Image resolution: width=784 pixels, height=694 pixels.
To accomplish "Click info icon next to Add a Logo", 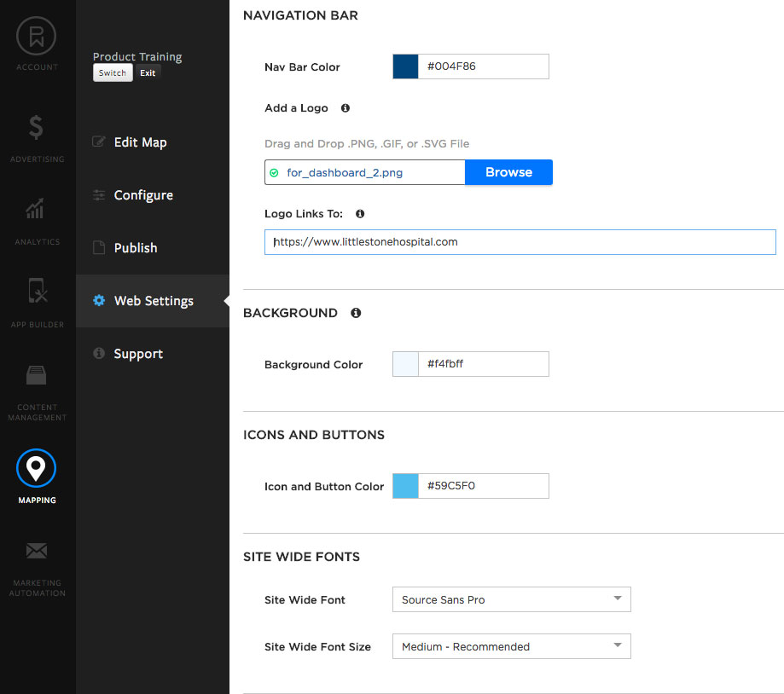I will [x=346, y=108].
